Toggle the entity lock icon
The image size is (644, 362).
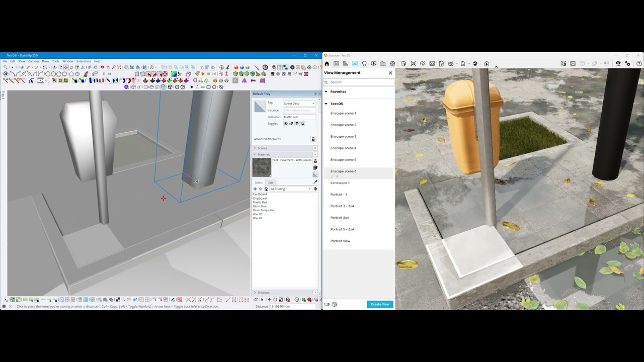pyautogui.click(x=291, y=124)
